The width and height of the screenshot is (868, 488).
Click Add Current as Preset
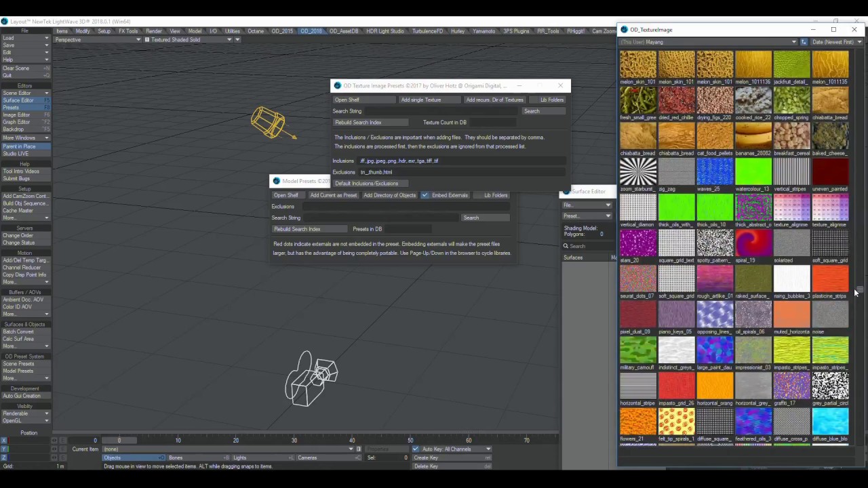point(333,195)
